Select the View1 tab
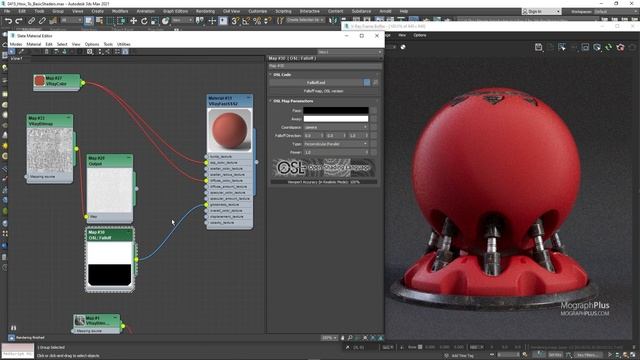 (x=16, y=59)
